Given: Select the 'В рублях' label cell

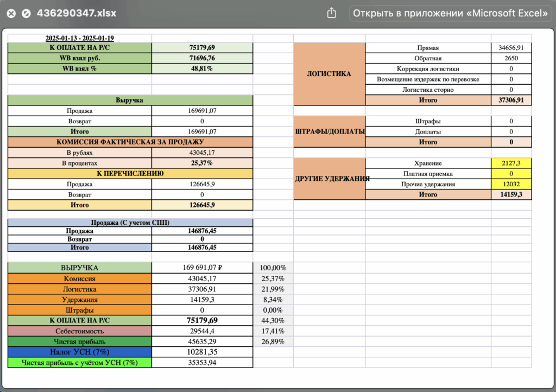Looking at the screenshot, I should (79, 153).
